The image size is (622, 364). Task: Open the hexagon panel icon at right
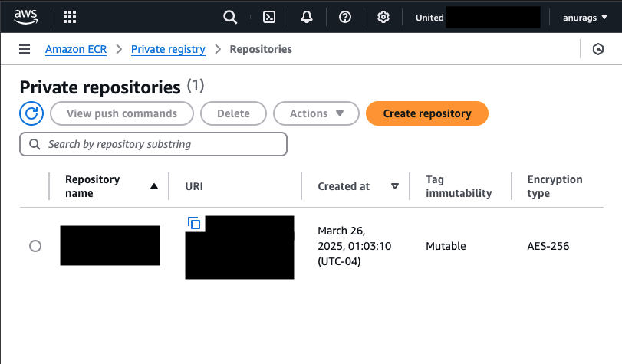click(x=598, y=49)
